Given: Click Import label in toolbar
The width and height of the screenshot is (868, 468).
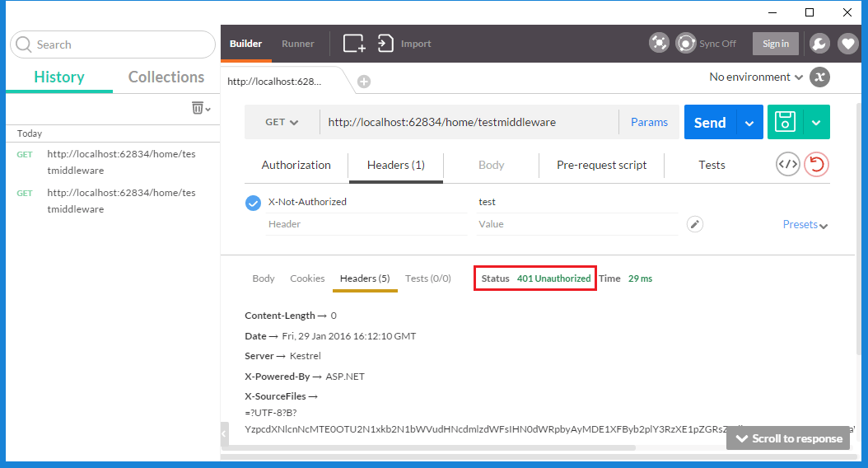Looking at the screenshot, I should pyautogui.click(x=416, y=44).
